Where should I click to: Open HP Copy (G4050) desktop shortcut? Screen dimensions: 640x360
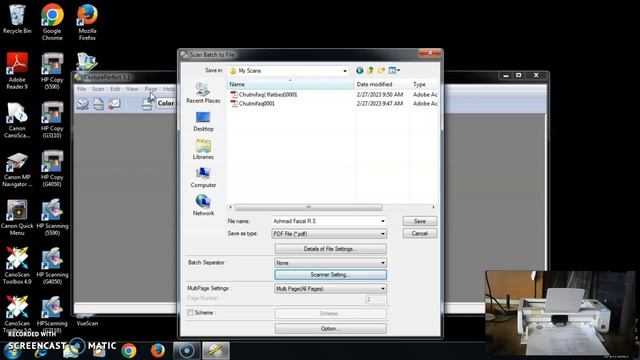pos(52,169)
